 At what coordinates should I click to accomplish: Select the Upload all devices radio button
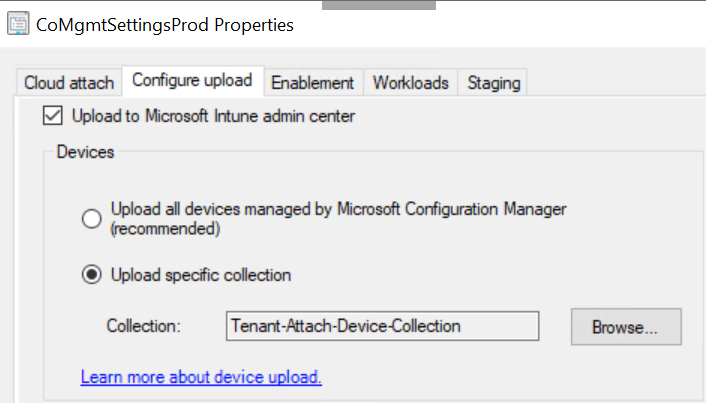91,218
